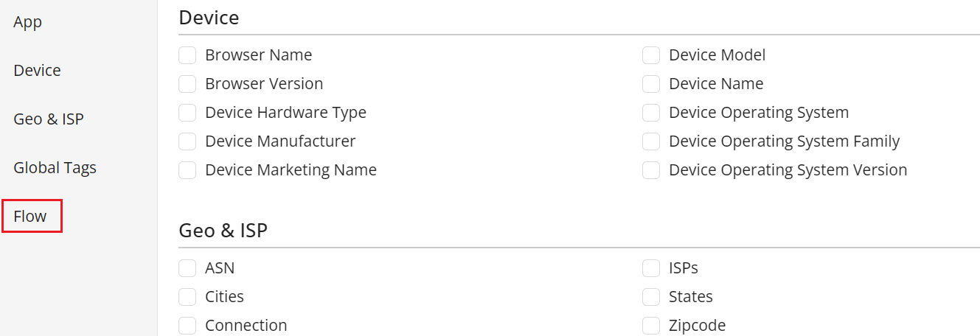The image size is (980, 336).
Task: Tick the Cities checkbox
Action: [187, 297]
